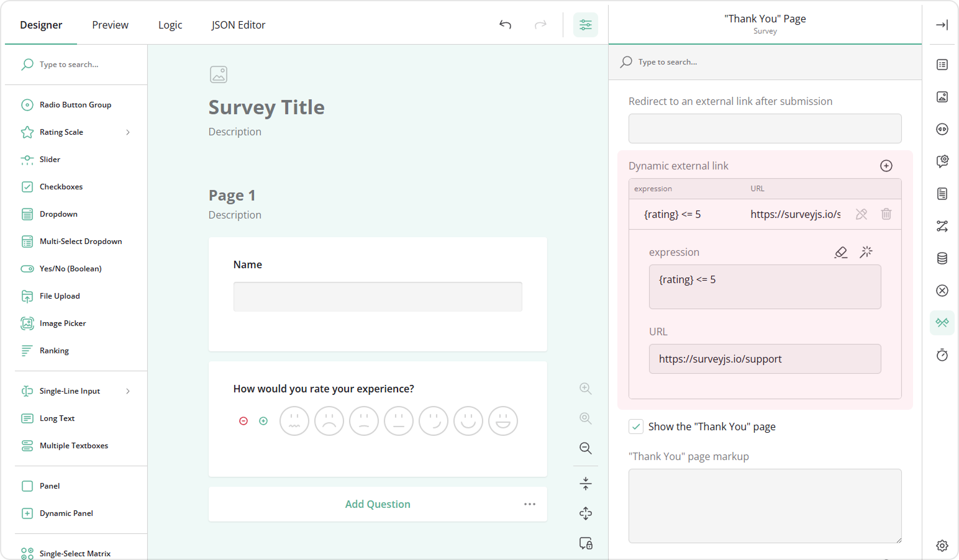
Task: Open the page actions ellipsis menu
Action: click(530, 504)
